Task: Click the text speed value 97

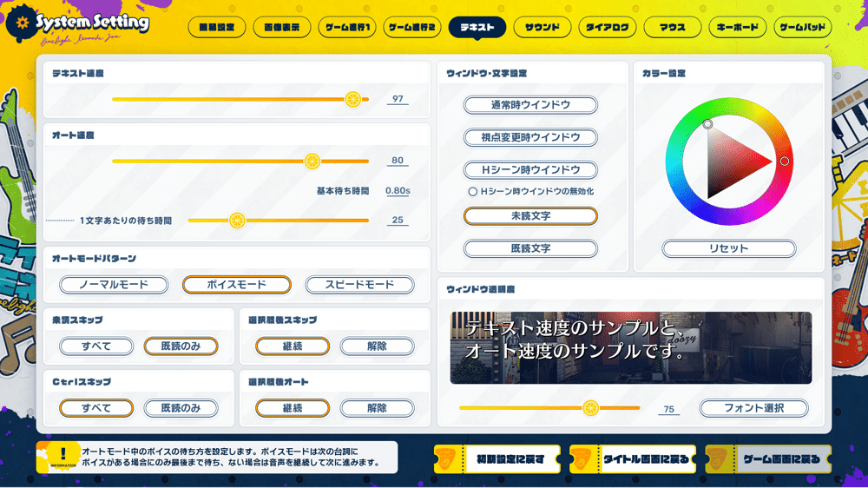Action: pyautogui.click(x=398, y=99)
